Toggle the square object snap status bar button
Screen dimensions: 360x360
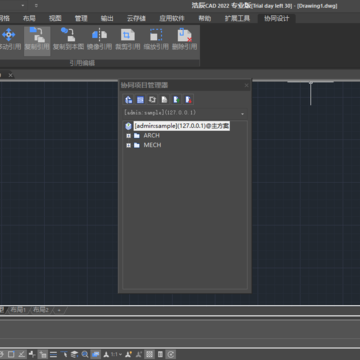pyautogui.click(x=11, y=354)
